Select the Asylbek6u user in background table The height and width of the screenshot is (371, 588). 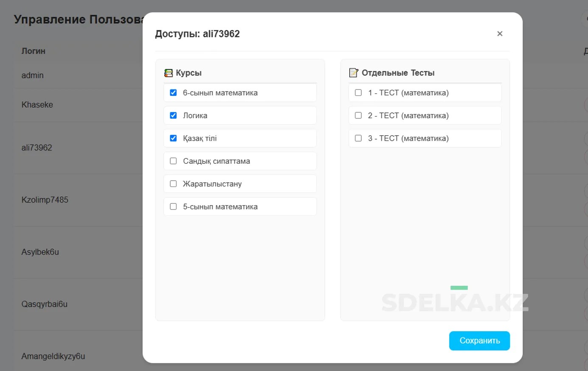click(x=40, y=252)
